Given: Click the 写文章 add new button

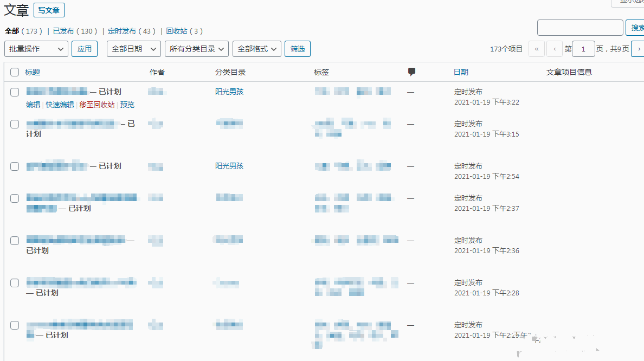Looking at the screenshot, I should [x=49, y=10].
